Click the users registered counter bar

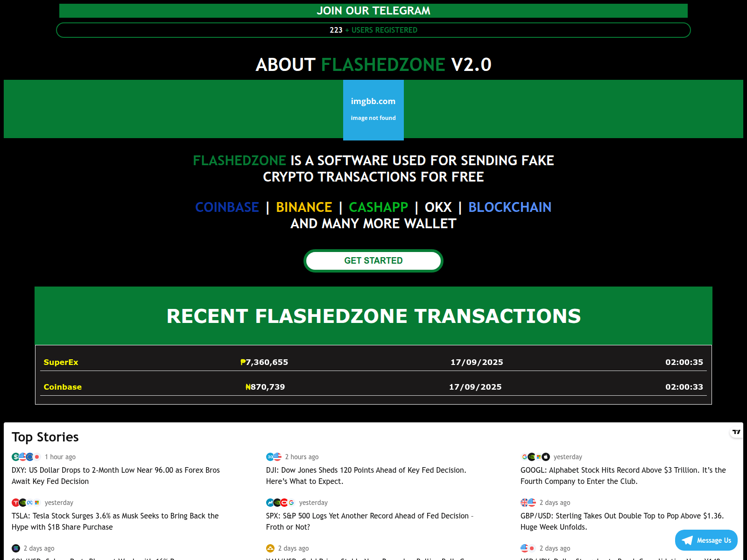[373, 30]
